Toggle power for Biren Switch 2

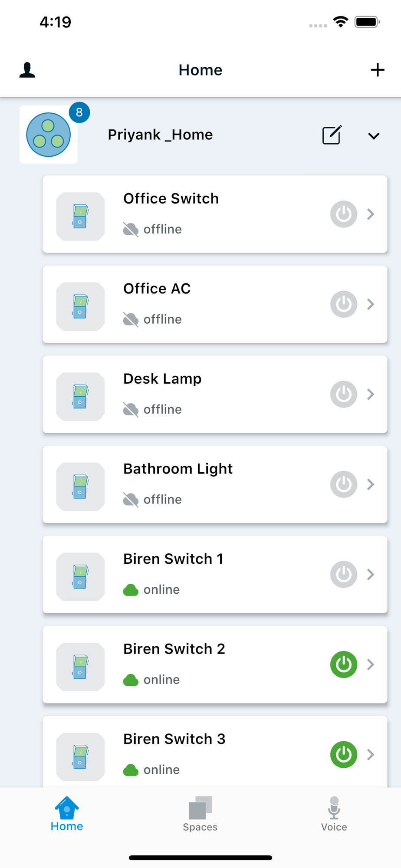(344, 664)
